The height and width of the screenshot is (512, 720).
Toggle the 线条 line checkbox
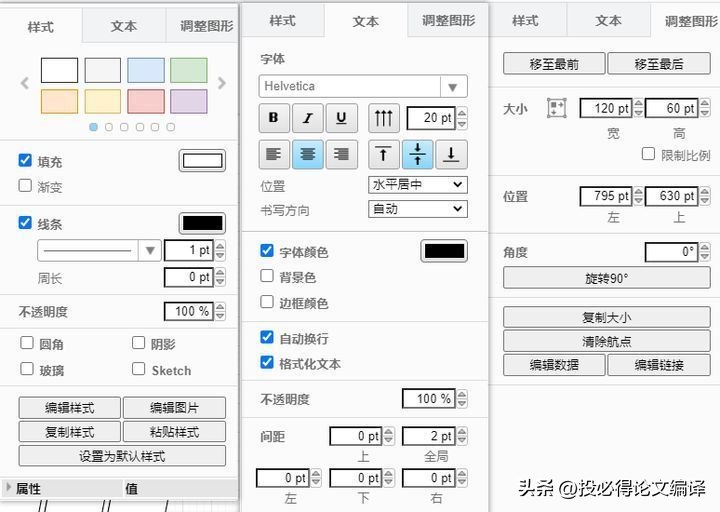click(25, 222)
